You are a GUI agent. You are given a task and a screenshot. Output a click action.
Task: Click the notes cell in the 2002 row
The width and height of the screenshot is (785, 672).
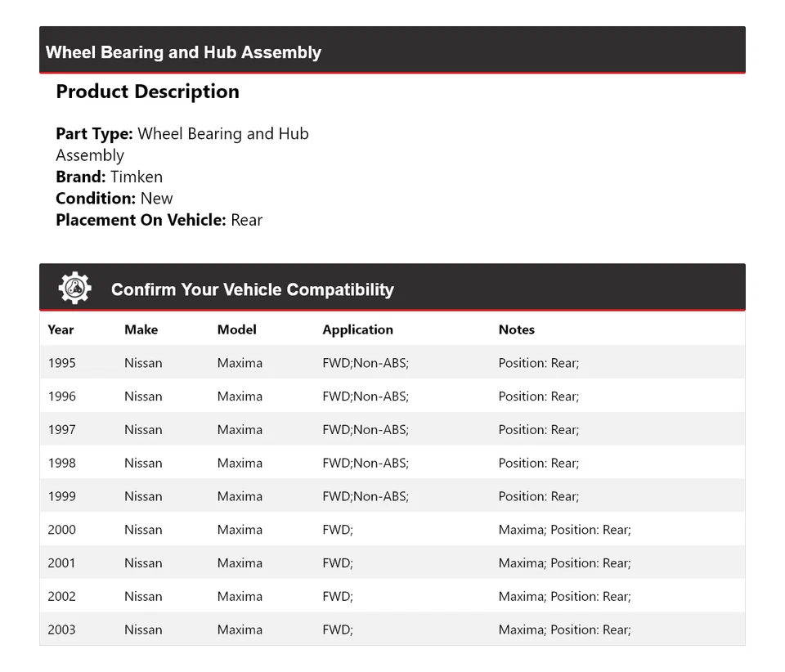(x=564, y=597)
